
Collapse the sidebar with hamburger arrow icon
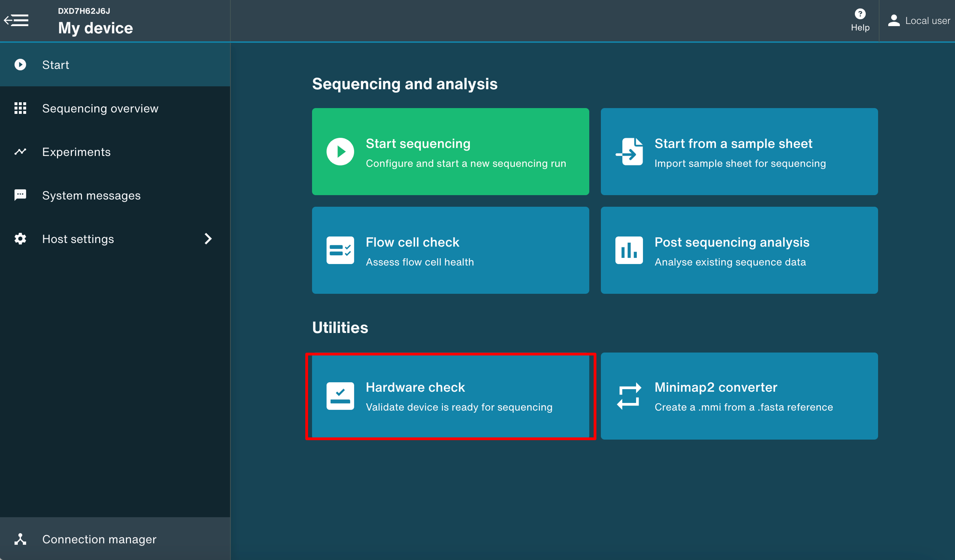click(16, 20)
